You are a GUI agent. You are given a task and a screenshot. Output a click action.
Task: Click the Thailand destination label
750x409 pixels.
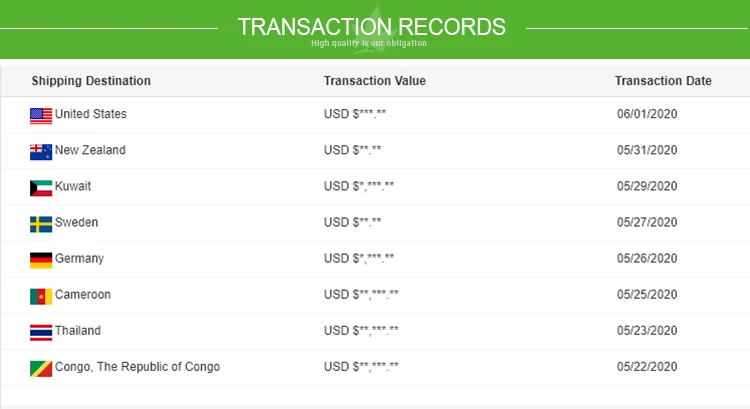[x=78, y=331]
